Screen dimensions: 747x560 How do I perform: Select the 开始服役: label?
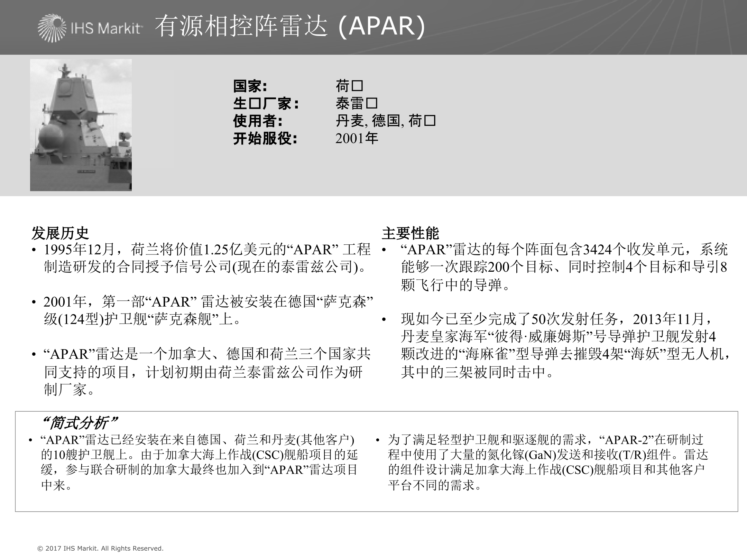[x=265, y=139]
